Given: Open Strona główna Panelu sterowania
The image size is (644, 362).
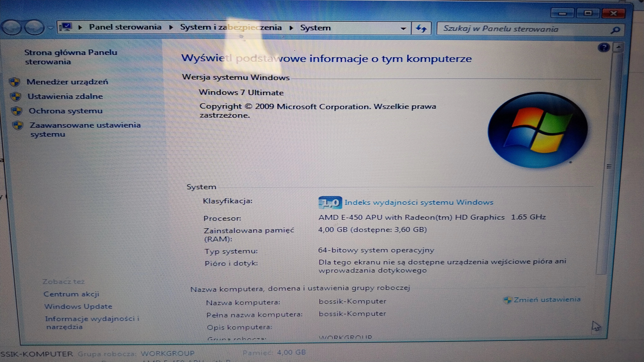Looking at the screenshot, I should [71, 57].
